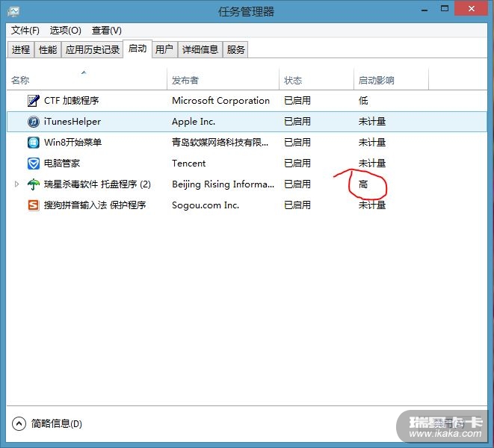
Task: Click the 高 startup impact value
Action: tap(363, 184)
